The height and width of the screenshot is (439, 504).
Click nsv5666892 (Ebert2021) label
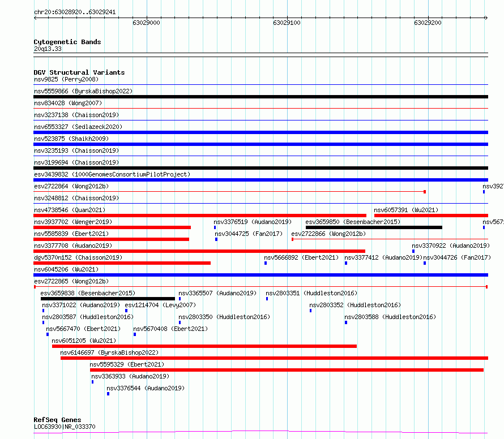pos(301,257)
